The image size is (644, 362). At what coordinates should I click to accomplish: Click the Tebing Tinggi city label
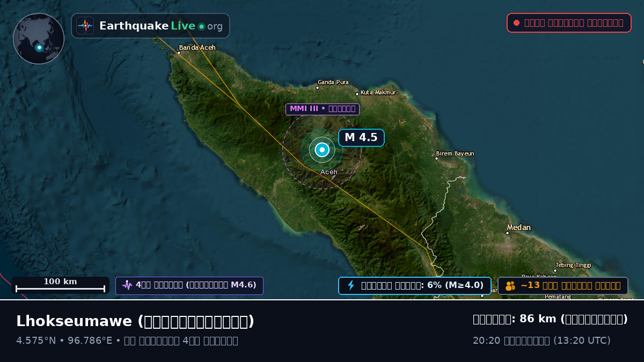[573, 265]
